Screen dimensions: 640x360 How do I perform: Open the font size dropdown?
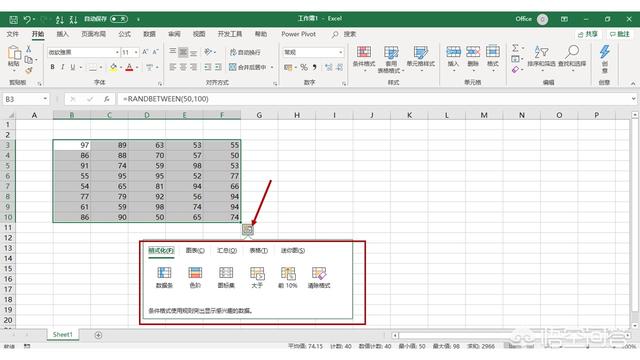[136, 52]
